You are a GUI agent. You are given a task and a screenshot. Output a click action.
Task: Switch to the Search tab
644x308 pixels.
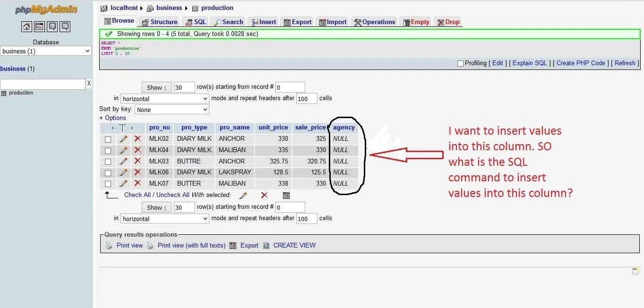[x=228, y=22]
